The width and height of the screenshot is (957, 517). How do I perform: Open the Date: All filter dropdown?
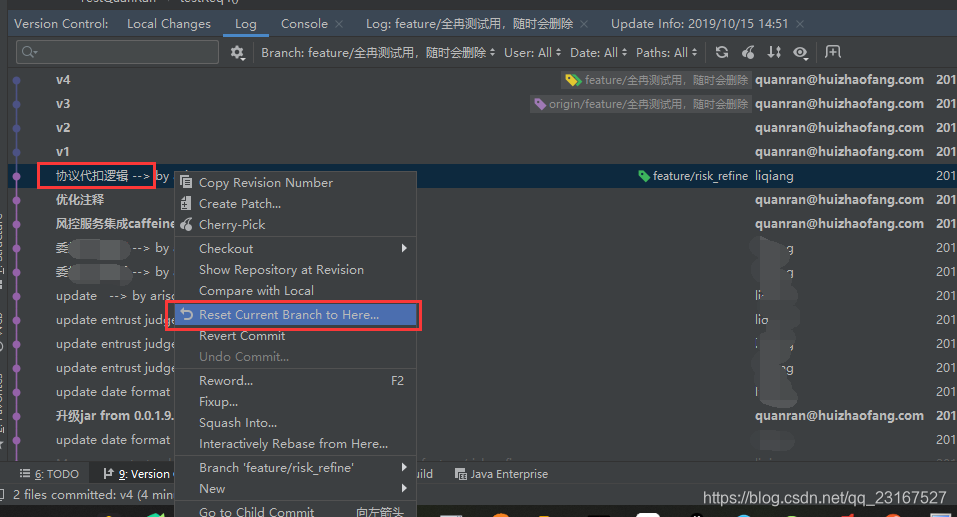598,53
